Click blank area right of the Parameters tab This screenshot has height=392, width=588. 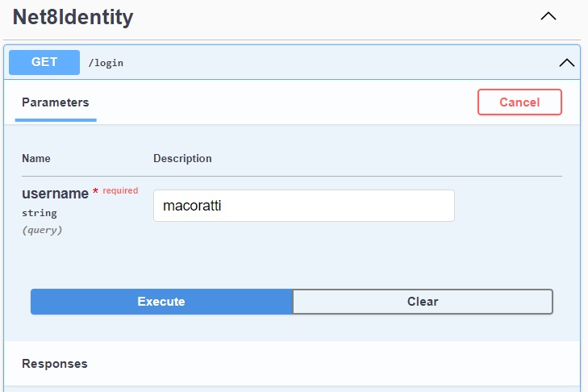click(x=282, y=102)
